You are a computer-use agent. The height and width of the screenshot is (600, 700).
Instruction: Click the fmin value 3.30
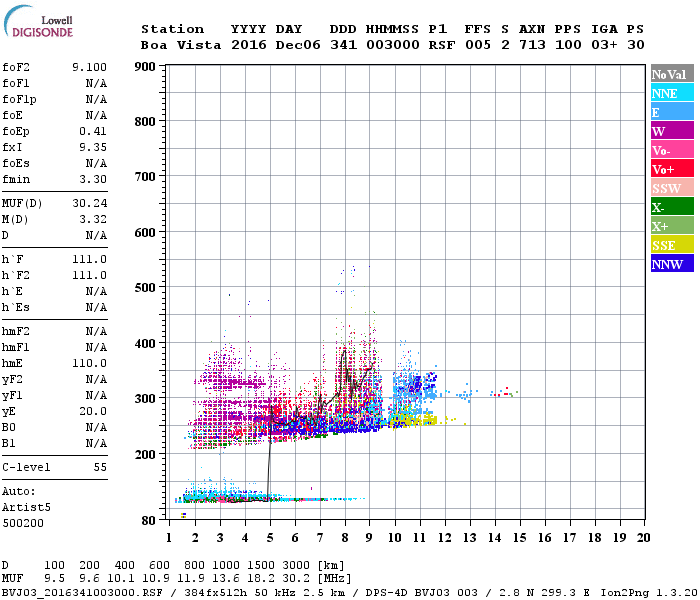[x=93, y=179]
